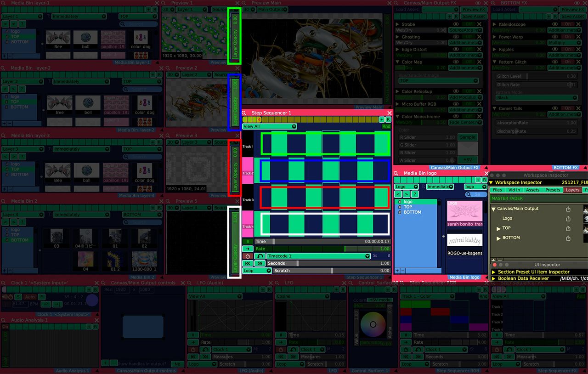This screenshot has height=374, width=588.
Task: Expand the TOP layer in Workspace Inspector
Action: (499, 228)
